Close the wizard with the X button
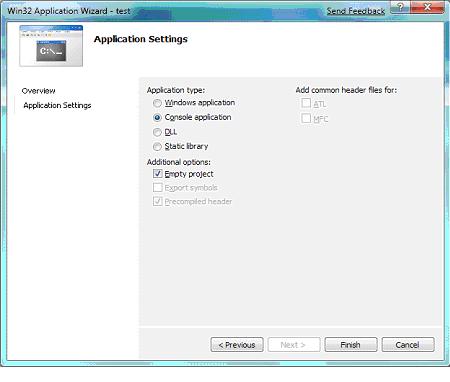Screen dimensions: 450x382 click(428, 7)
